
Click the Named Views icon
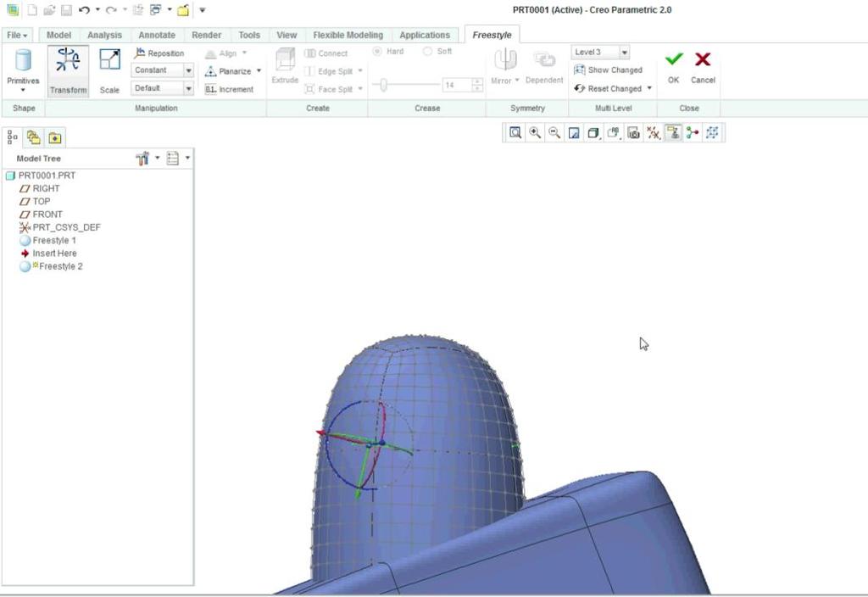614,133
